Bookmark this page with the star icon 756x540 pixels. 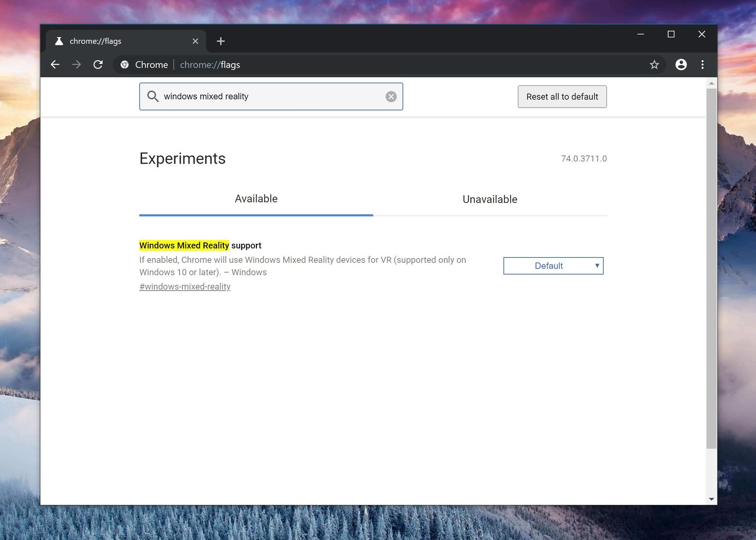click(x=654, y=65)
